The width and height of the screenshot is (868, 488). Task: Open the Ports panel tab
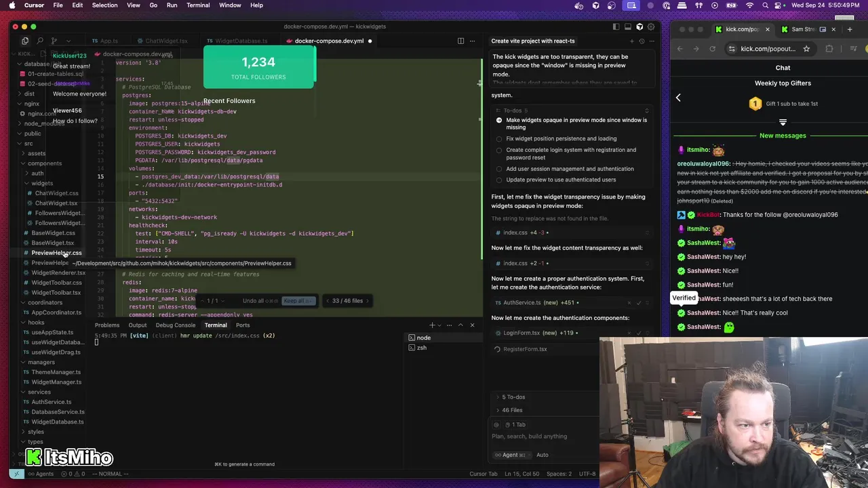point(243,325)
